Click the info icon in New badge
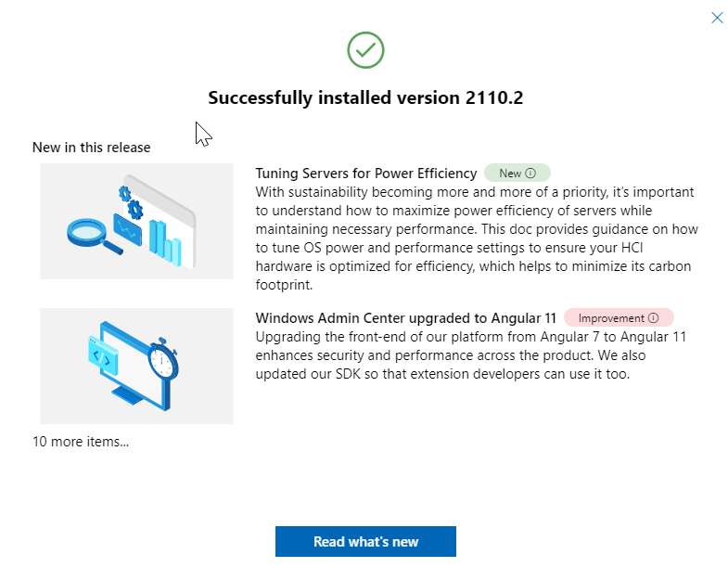Image resolution: width=728 pixels, height=567 pixels. 530,174
